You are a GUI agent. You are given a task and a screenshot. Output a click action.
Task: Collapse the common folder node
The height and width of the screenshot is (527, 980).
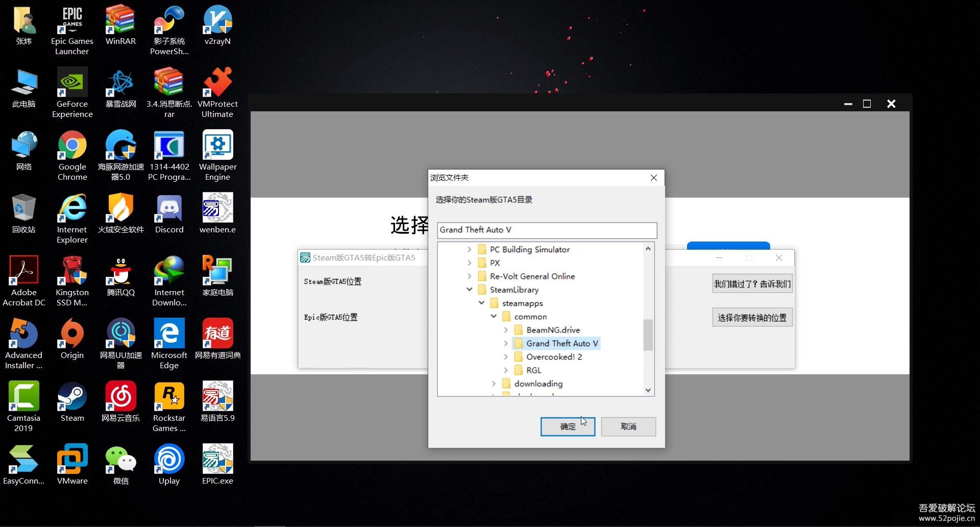point(494,317)
